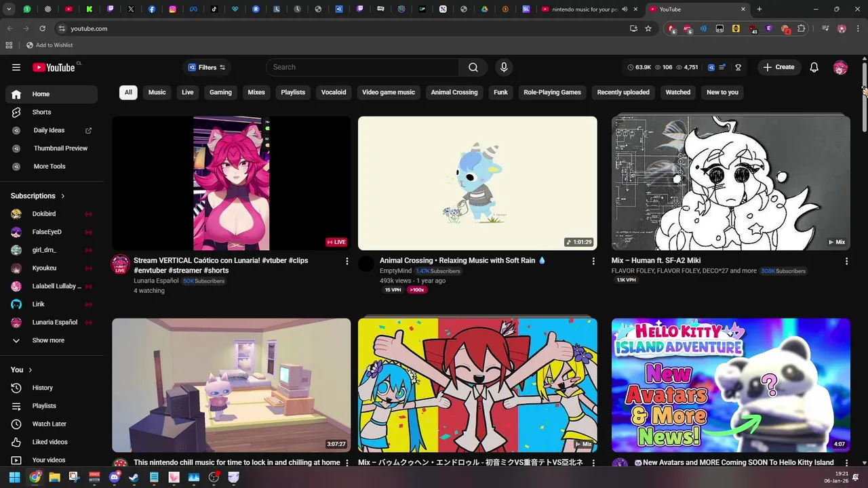
Task: Open Discord from the taskbar
Action: click(x=114, y=477)
